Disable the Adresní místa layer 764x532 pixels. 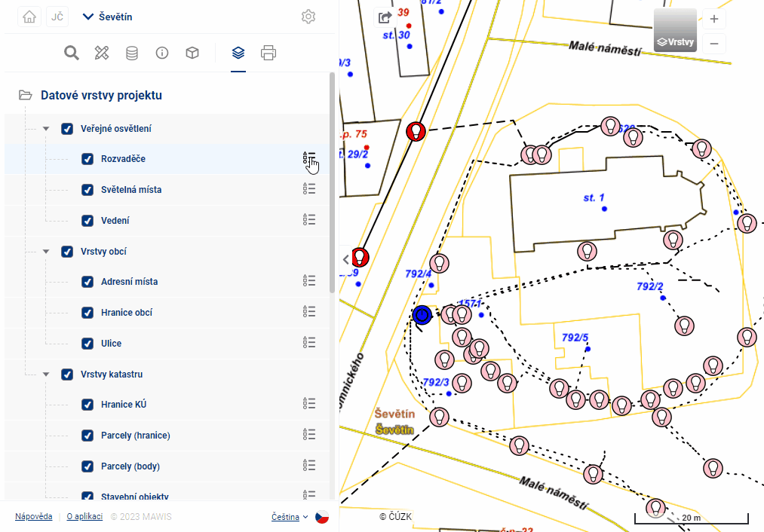tap(87, 282)
